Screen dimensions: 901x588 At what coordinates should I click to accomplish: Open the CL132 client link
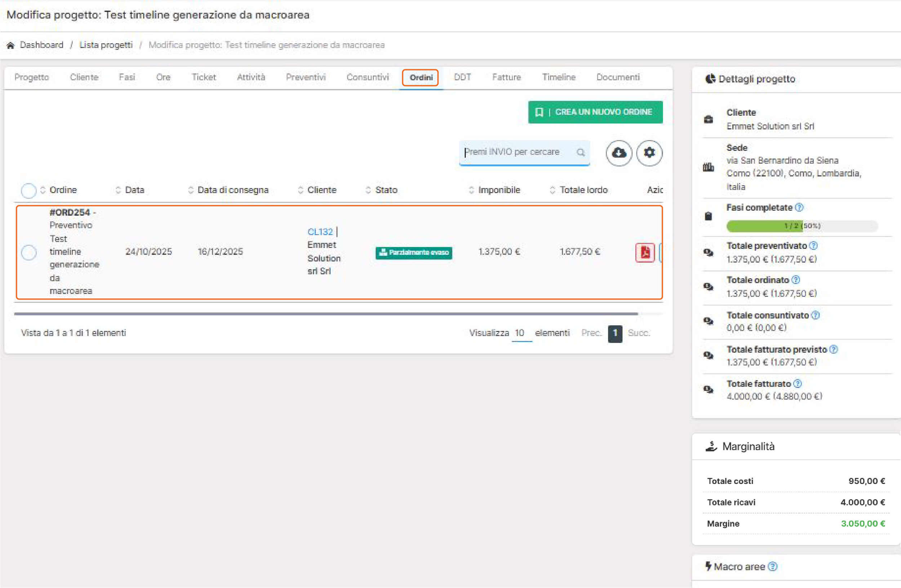point(320,232)
